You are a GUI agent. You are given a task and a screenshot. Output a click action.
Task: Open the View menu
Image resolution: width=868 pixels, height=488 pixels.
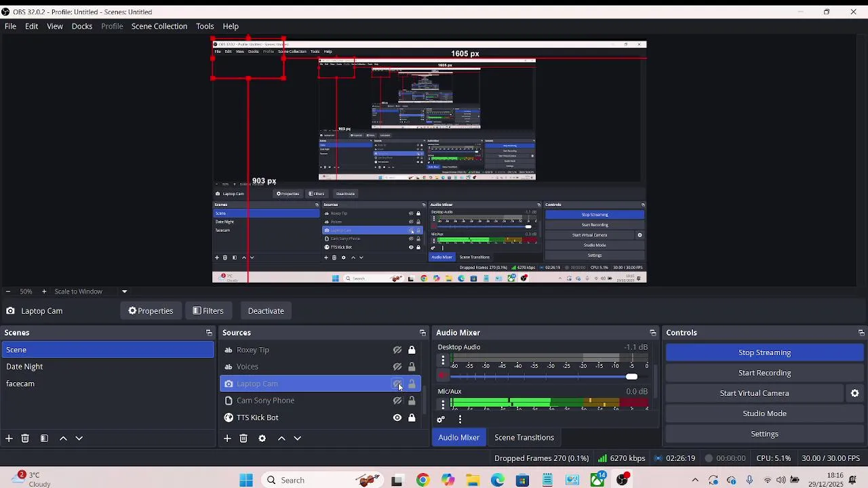click(x=55, y=26)
